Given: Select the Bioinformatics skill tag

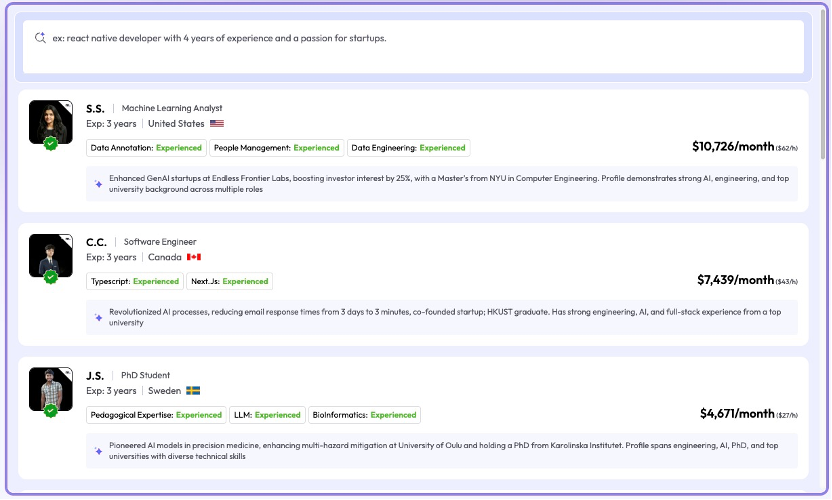Looking at the screenshot, I should (x=364, y=415).
